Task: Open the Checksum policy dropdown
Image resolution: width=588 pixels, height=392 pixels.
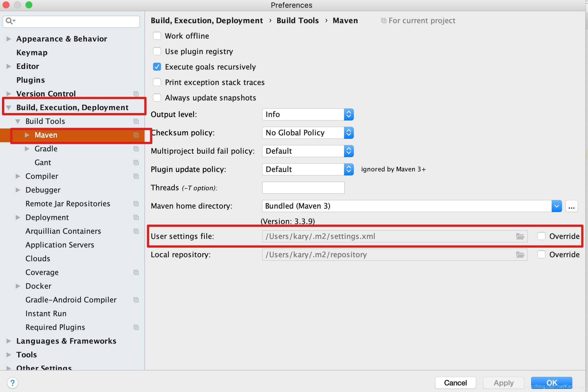Action: [308, 133]
